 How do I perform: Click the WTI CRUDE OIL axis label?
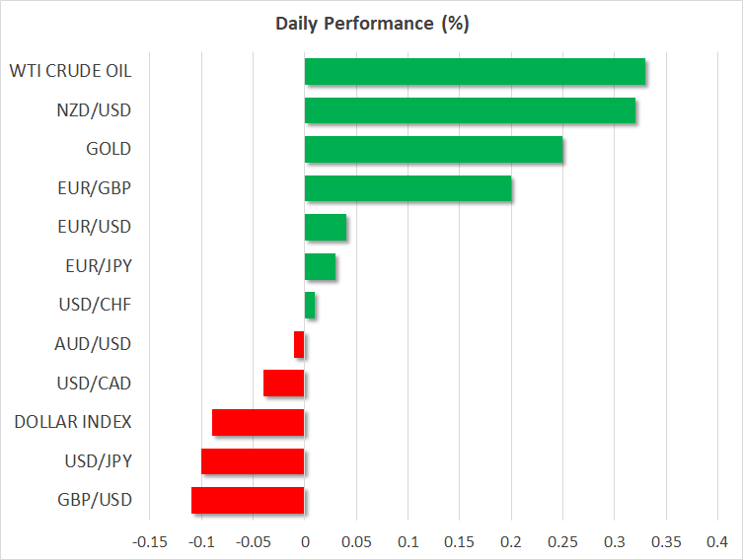[70, 72]
